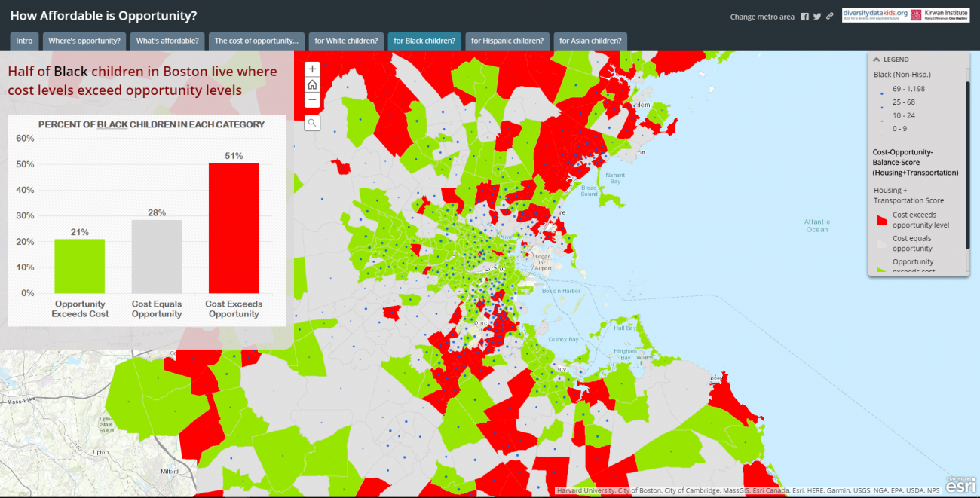Click Change metro area link
Viewport: 980px width, 498px height.
click(762, 17)
